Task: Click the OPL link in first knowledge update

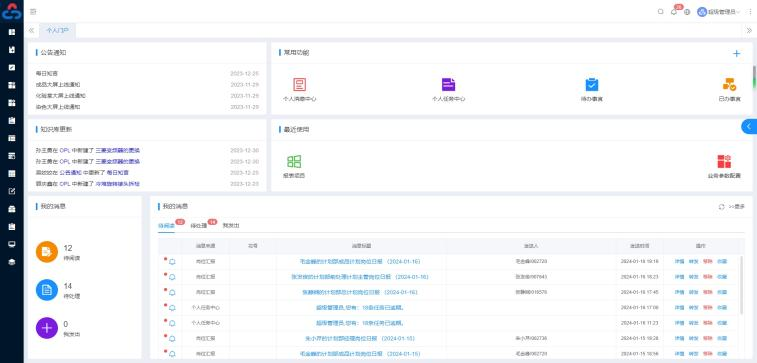Action: click(x=65, y=151)
